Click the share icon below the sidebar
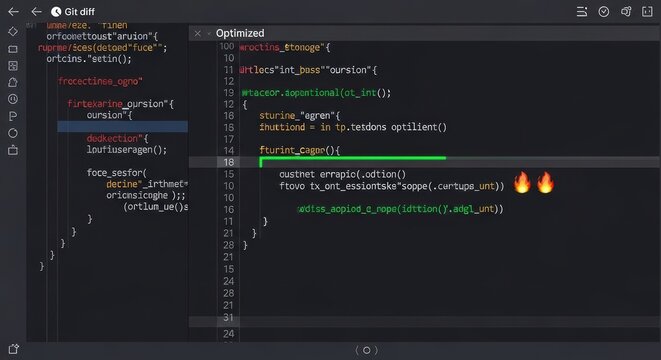The width and height of the screenshot is (661, 360). (x=13, y=349)
